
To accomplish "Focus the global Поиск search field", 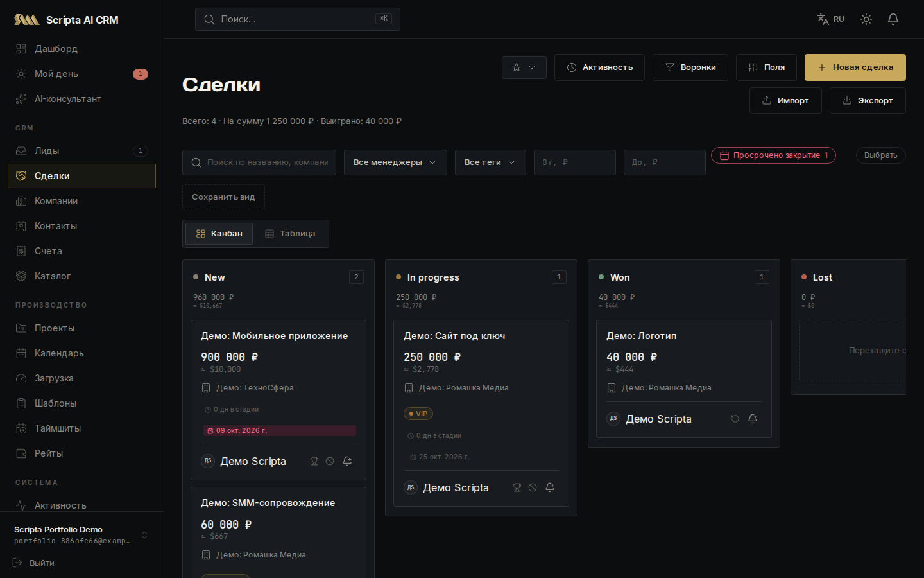I will (298, 19).
